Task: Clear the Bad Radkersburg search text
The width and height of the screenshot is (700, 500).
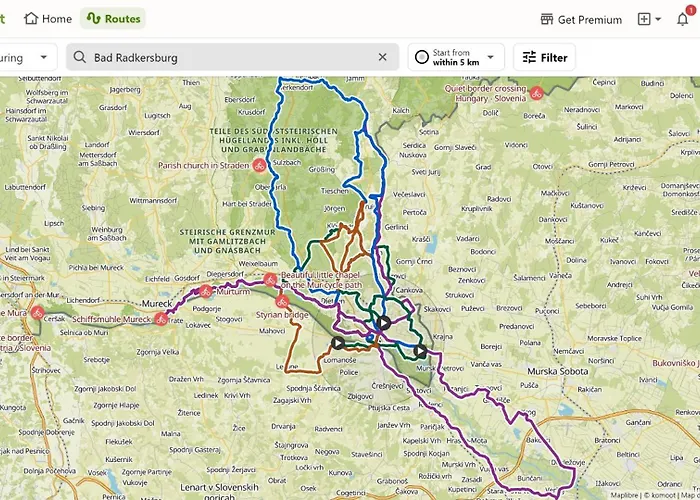Action: point(382,57)
